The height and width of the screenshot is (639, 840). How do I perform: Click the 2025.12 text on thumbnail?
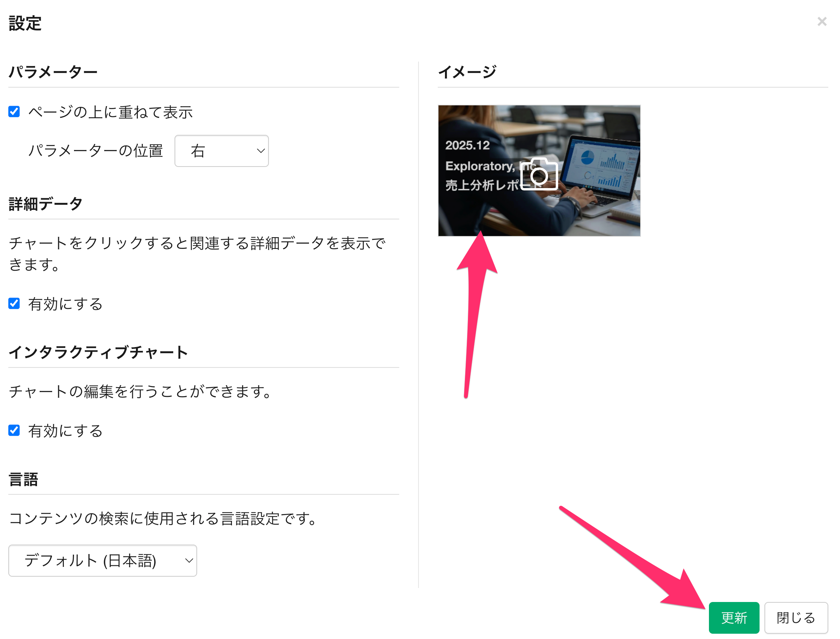[x=467, y=145]
